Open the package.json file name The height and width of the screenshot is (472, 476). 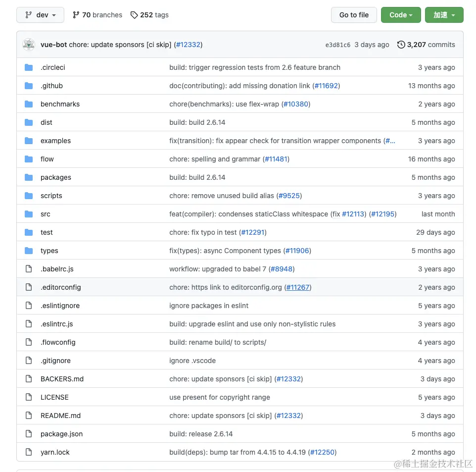62,434
